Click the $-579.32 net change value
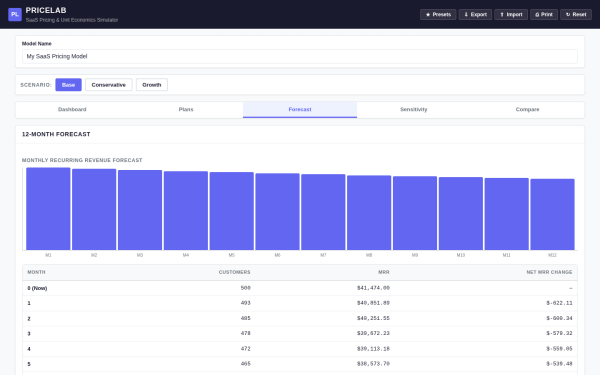Viewport: 600px width, 375px height. (559, 333)
